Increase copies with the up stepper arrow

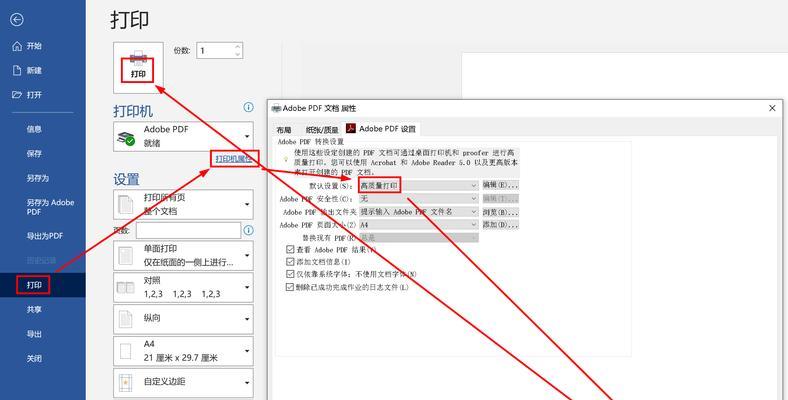coord(238,46)
